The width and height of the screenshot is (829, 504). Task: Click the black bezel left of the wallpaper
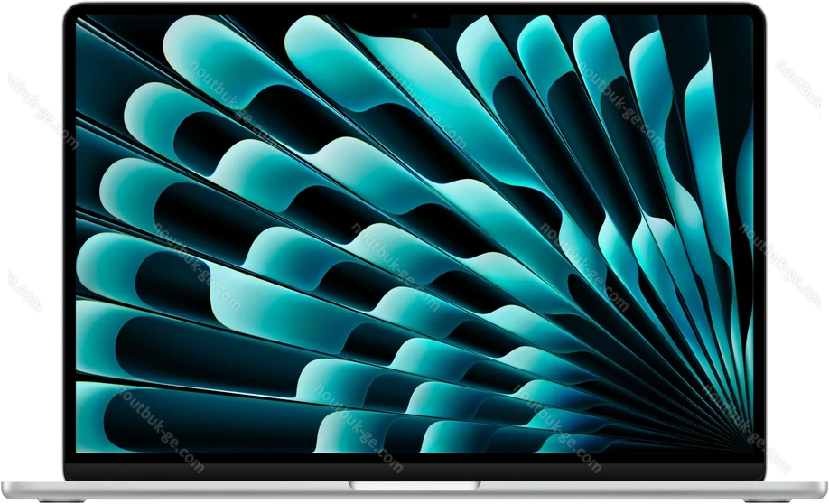click(x=70, y=242)
